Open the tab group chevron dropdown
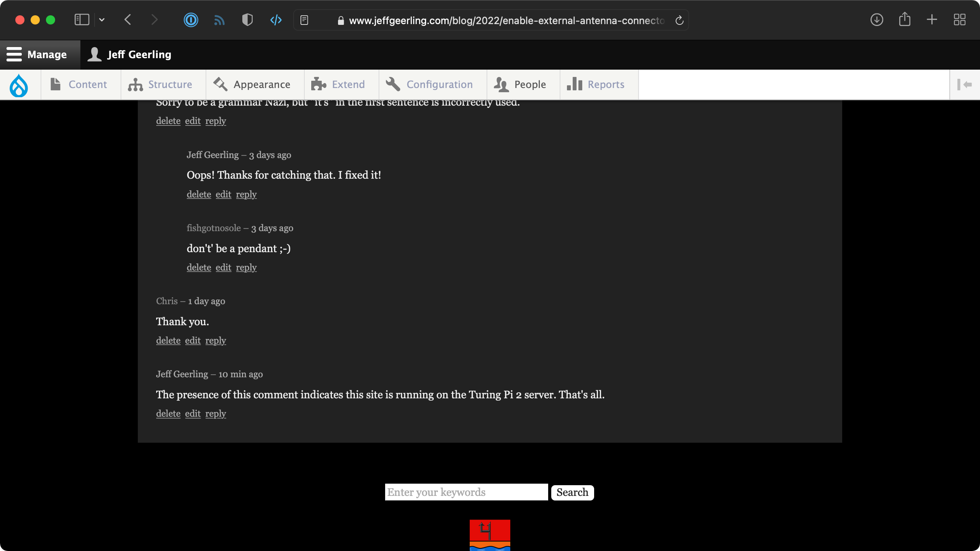Image resolution: width=980 pixels, height=551 pixels. pyautogui.click(x=101, y=20)
